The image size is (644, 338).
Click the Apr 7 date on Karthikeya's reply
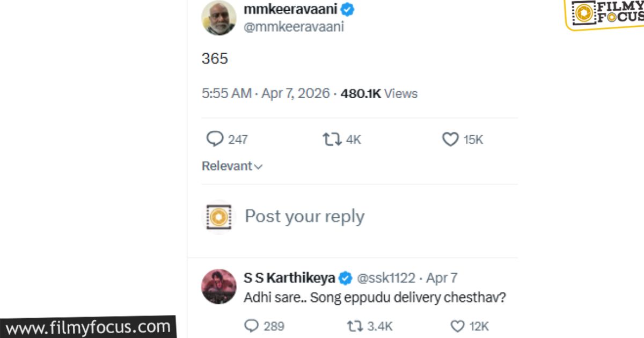coord(442,278)
